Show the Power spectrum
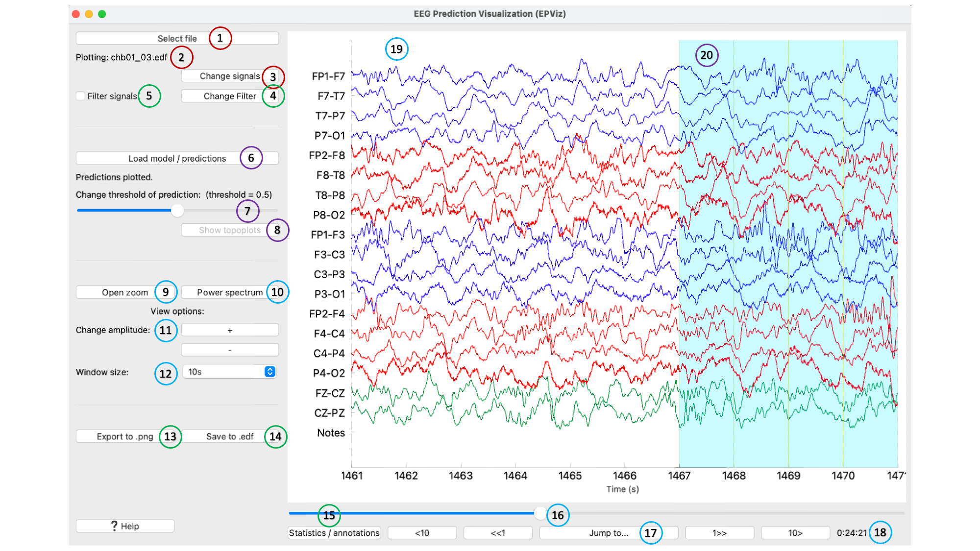Screen dimensions: 980x551 pos(229,292)
